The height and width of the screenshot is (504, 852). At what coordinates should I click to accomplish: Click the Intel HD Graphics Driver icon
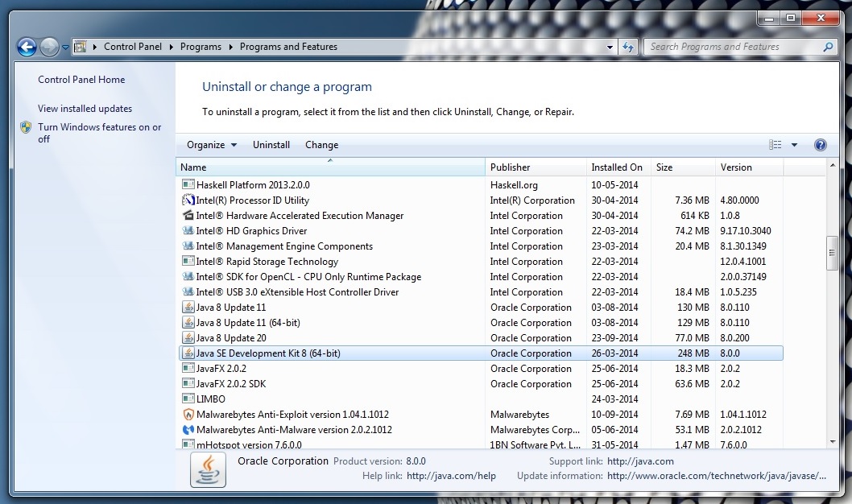(188, 230)
